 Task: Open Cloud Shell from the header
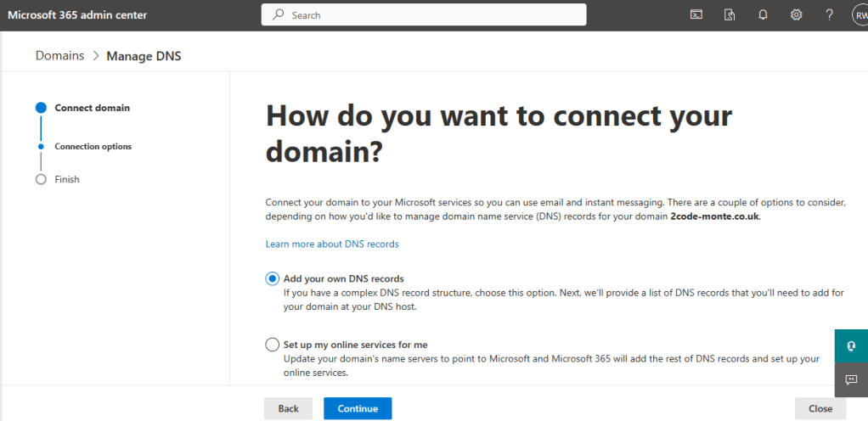coord(696,14)
